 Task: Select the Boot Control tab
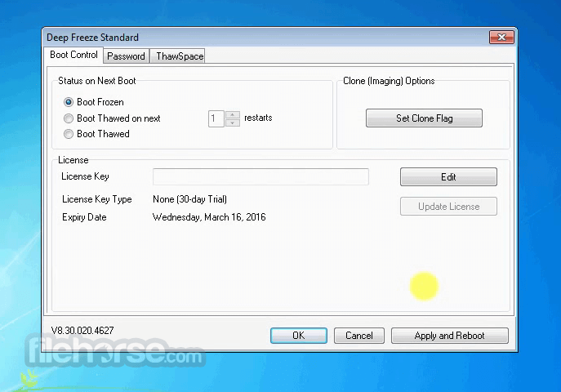point(73,55)
